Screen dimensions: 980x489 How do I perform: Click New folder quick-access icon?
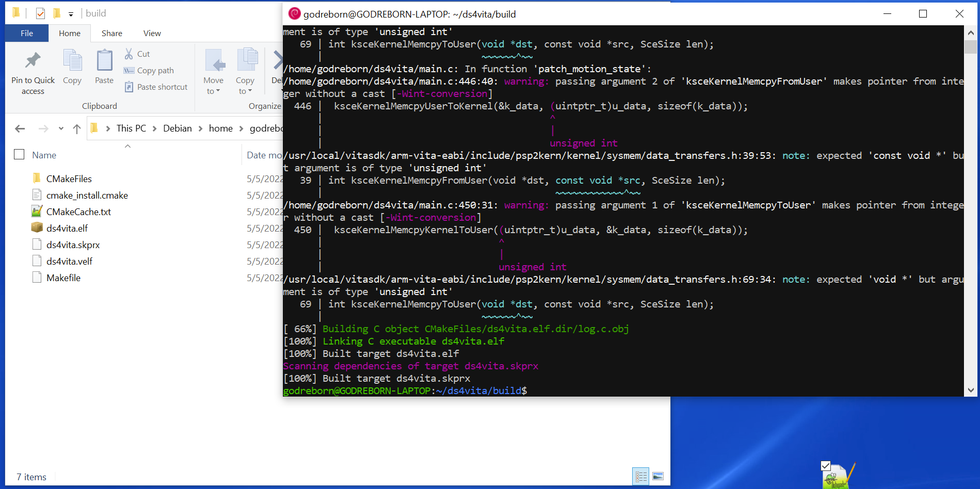click(x=57, y=13)
